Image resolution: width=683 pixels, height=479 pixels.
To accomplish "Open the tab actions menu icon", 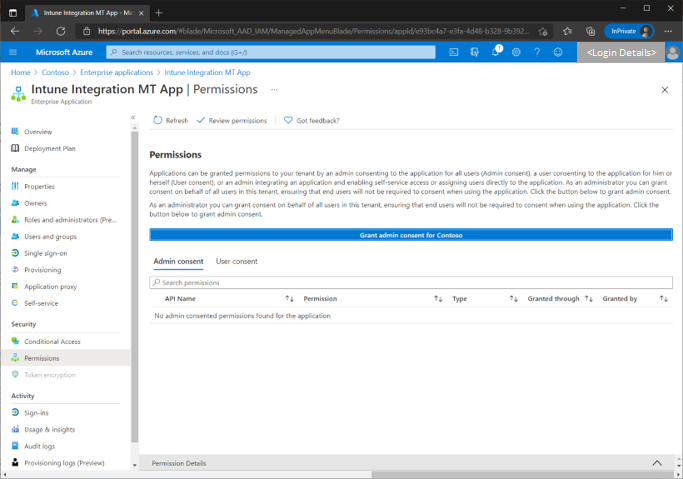I will tap(13, 13).
